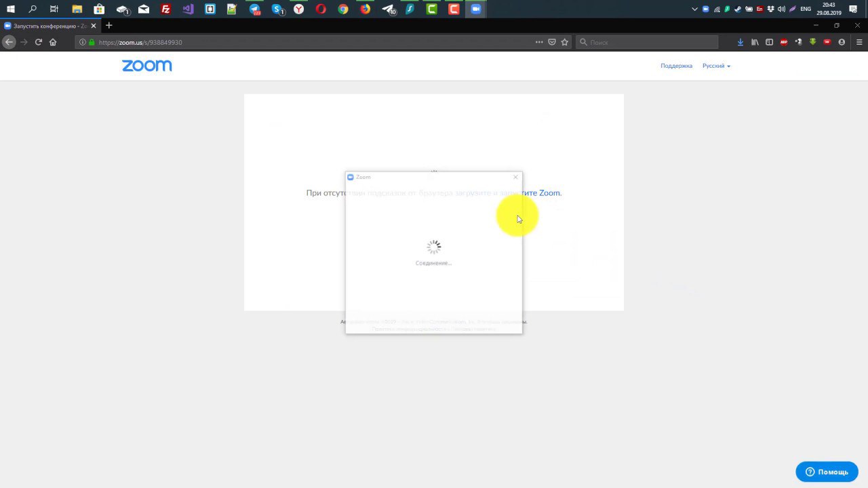Open Firefox account icon
This screenshot has width=868, height=488.
pyautogui.click(x=842, y=42)
